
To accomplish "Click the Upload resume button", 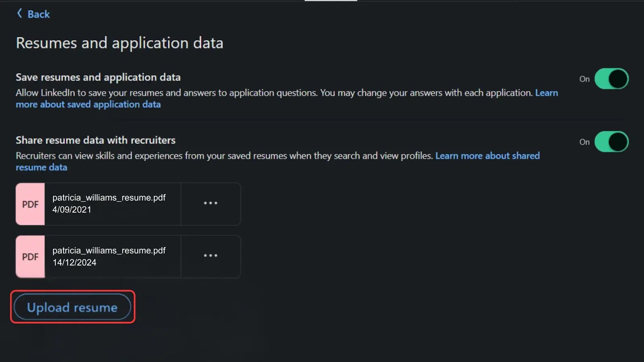I will (x=72, y=308).
